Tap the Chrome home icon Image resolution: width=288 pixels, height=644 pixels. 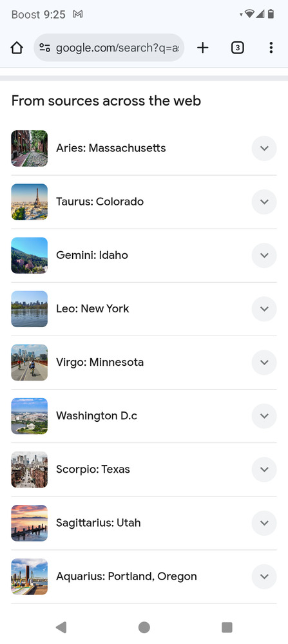click(17, 48)
